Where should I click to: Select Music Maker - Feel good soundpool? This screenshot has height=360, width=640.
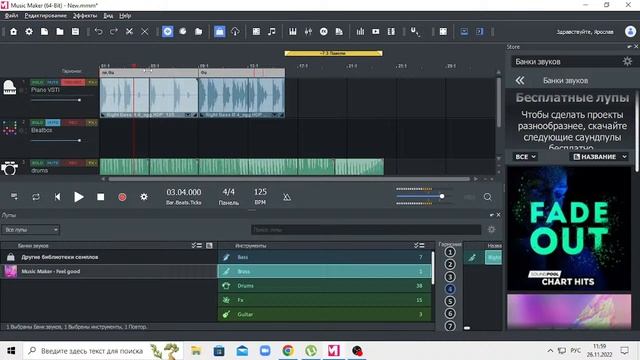pos(109,271)
